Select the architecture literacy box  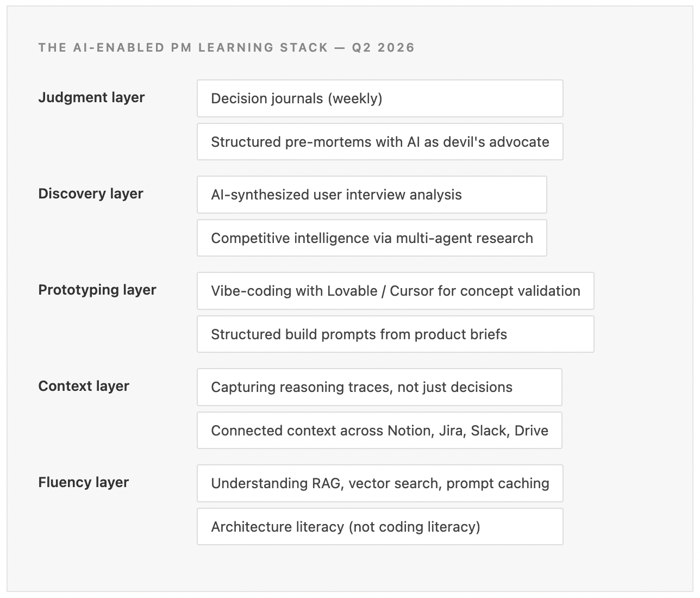(379, 527)
